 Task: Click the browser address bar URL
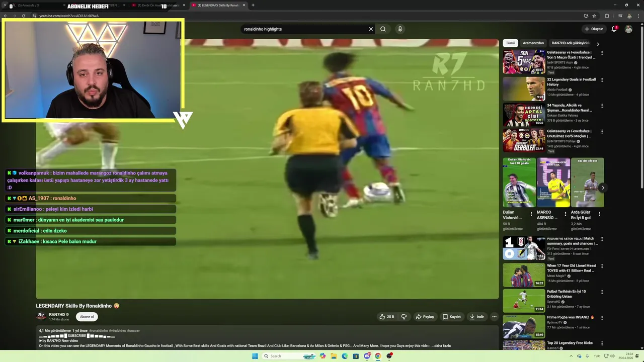tap(69, 16)
